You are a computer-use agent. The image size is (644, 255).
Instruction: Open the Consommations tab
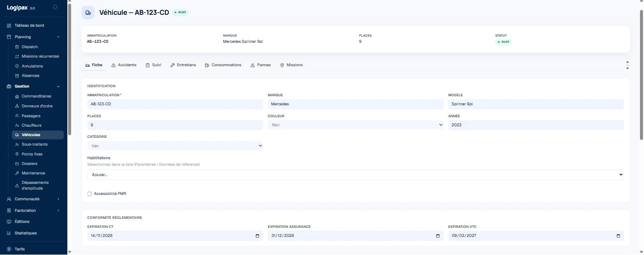[x=223, y=65]
